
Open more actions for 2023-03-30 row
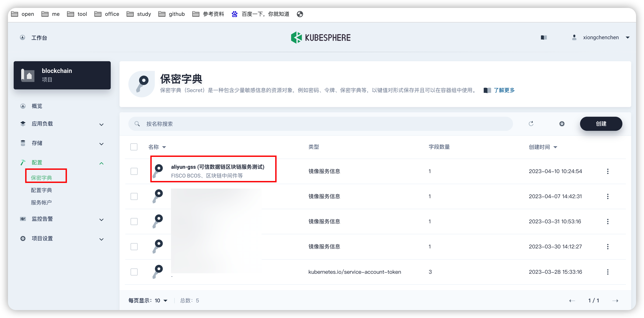coord(608,247)
